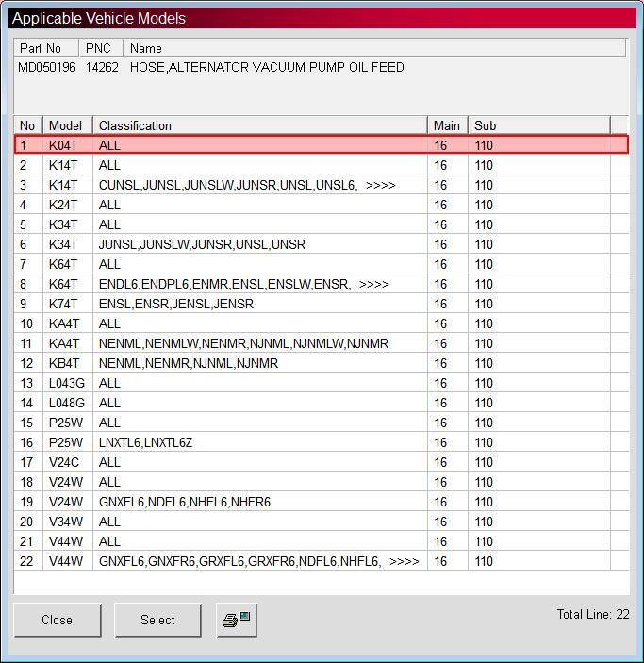Expand the >>>> overflow in K64T row 8
The image size is (644, 663).
pyautogui.click(x=373, y=284)
